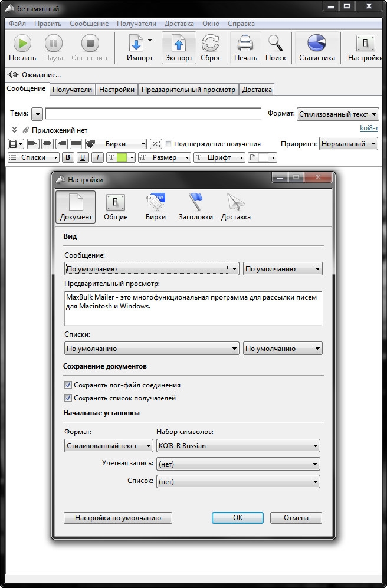Click the Настройки по умолчанию button
387x588 pixels.
coord(117,518)
